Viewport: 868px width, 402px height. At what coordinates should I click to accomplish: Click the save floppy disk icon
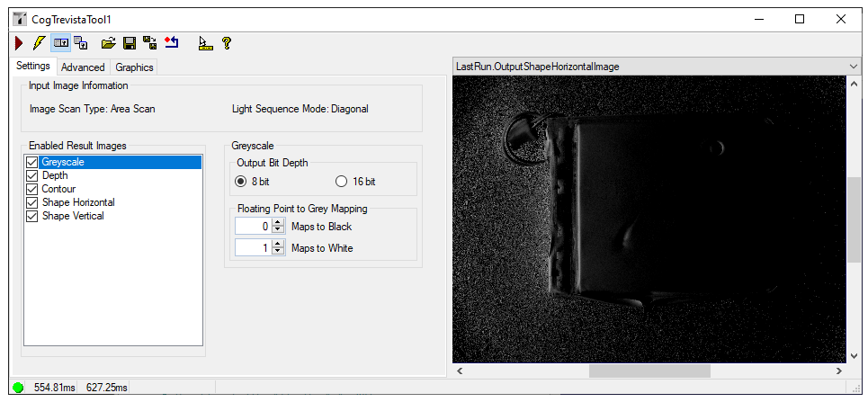[x=129, y=42]
